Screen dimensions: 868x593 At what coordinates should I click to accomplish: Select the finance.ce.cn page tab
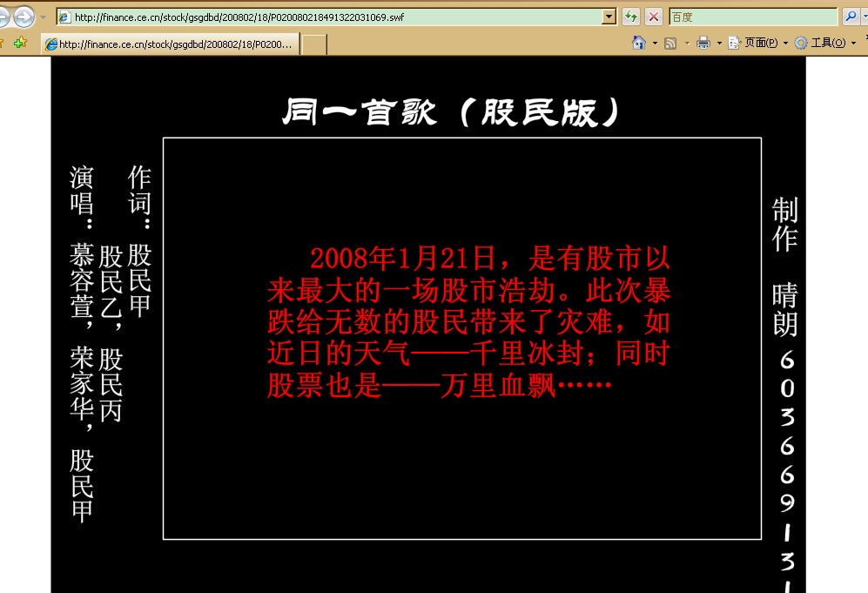[x=170, y=43]
